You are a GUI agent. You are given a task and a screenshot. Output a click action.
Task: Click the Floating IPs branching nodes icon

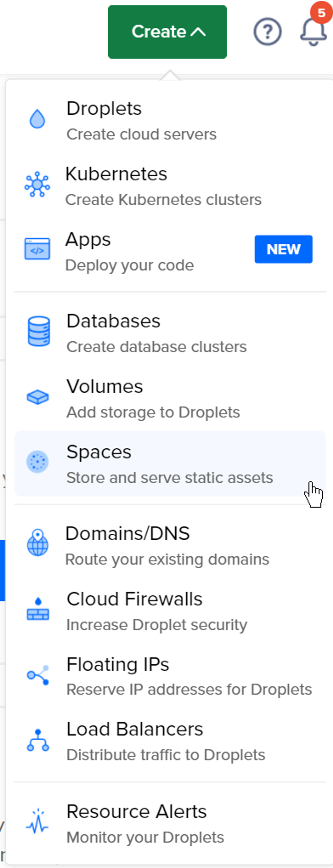[38, 675]
